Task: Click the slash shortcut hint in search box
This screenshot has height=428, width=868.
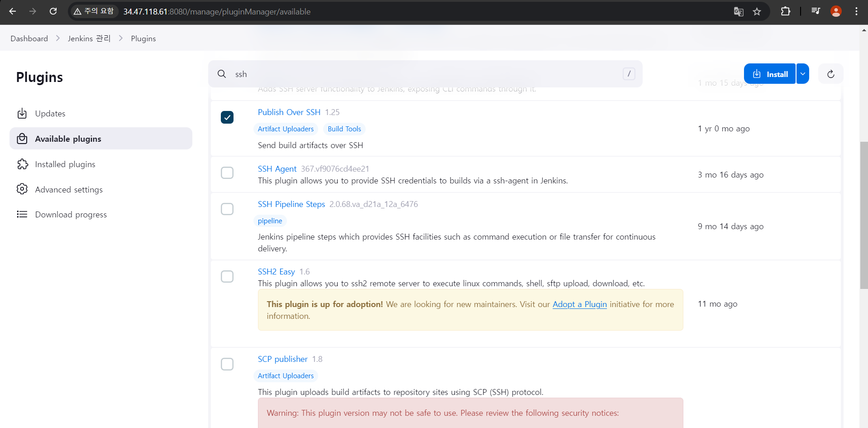Action: tap(629, 74)
